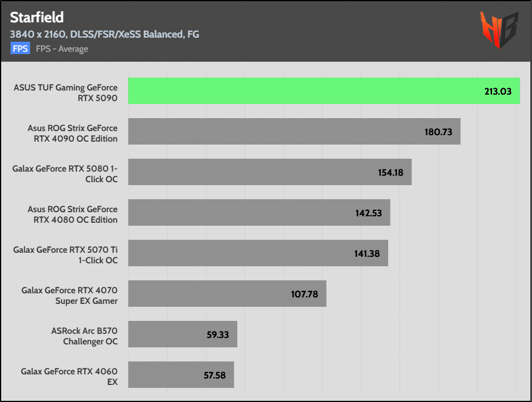Click the 154.18 value
Screen dimensions: 532x402
[x=390, y=172]
